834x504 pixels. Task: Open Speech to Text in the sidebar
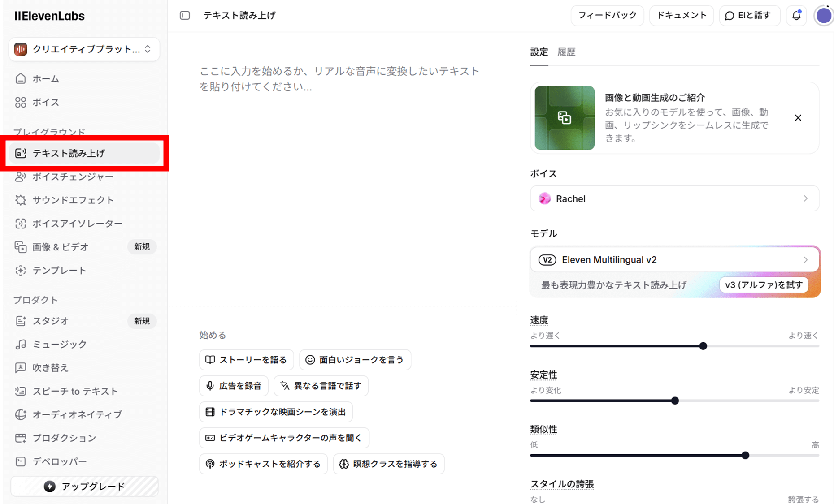[75, 391]
